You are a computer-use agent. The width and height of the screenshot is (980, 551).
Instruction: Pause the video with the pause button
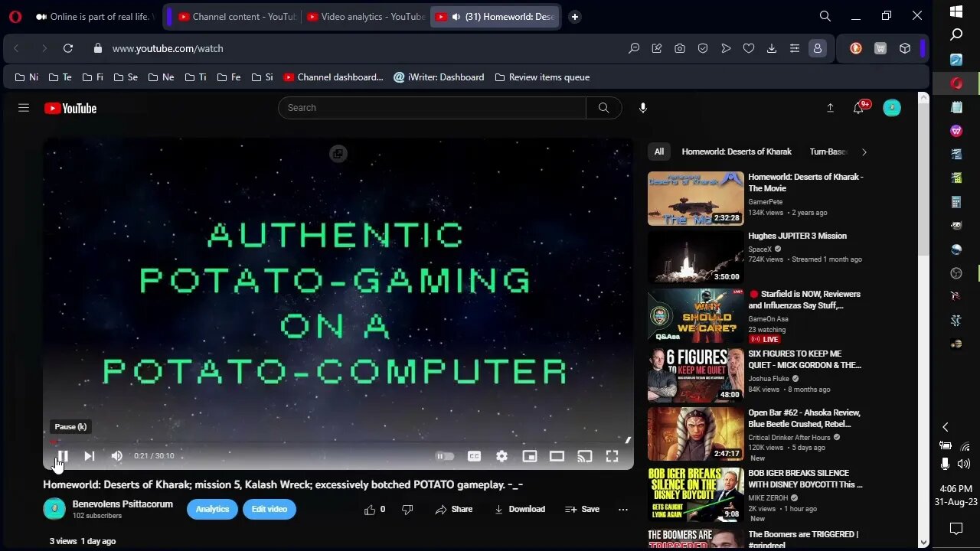tap(63, 456)
